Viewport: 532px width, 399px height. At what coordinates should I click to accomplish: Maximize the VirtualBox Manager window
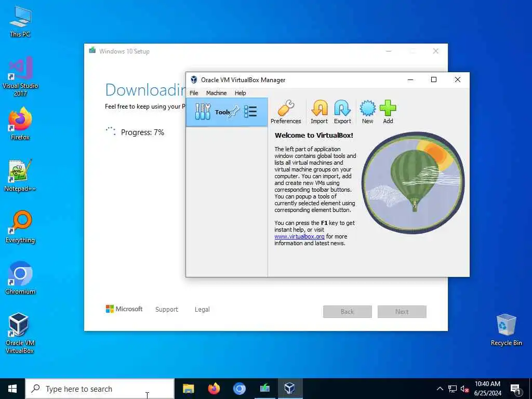(434, 79)
